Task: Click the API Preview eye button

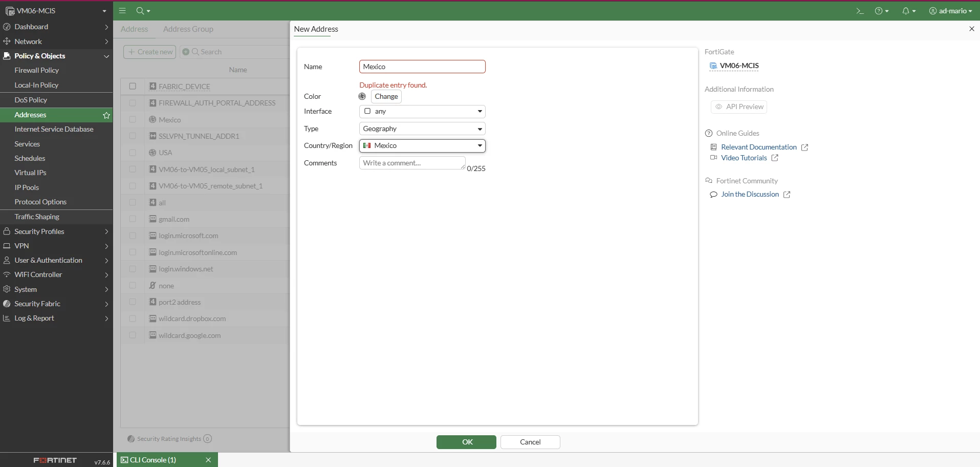Action: (x=739, y=107)
